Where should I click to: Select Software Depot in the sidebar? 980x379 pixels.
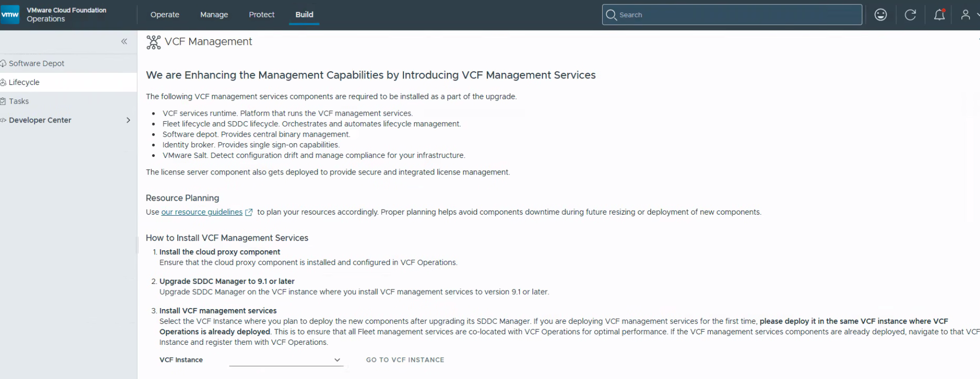tap(36, 63)
